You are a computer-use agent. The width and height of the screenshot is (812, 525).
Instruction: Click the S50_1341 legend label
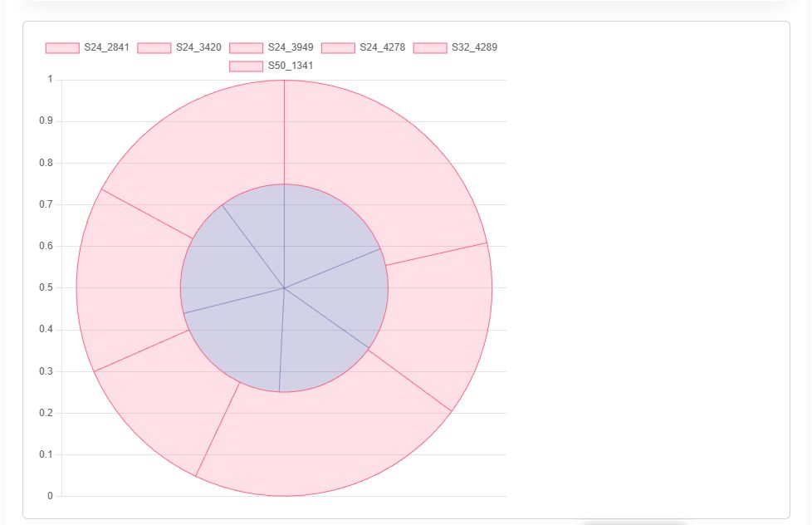coord(291,66)
